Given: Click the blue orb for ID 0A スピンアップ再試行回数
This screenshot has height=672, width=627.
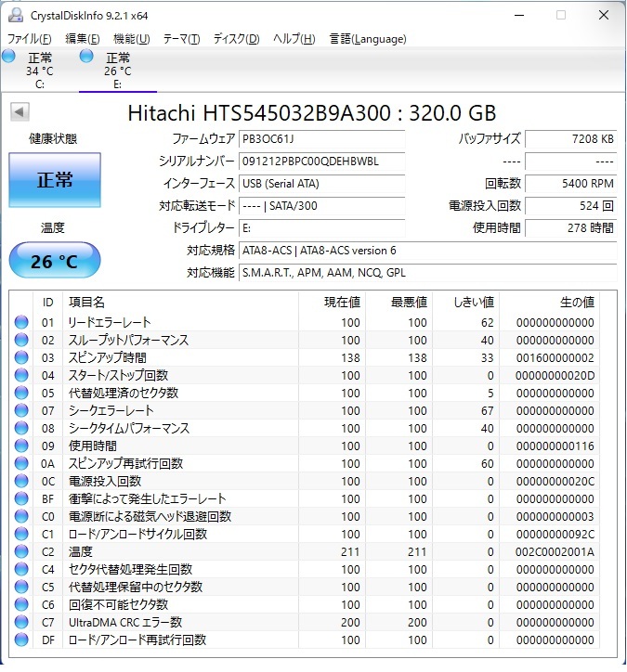Looking at the screenshot, I should (21, 463).
